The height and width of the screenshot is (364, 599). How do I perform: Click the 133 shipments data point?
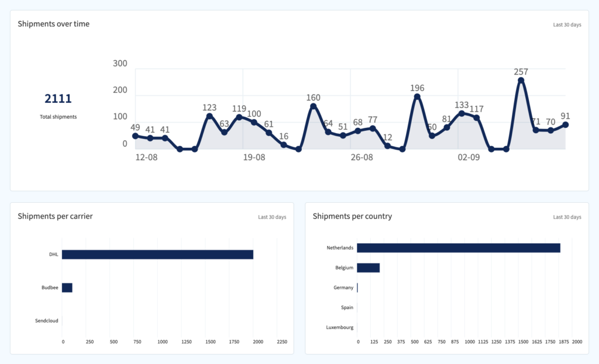(462, 113)
